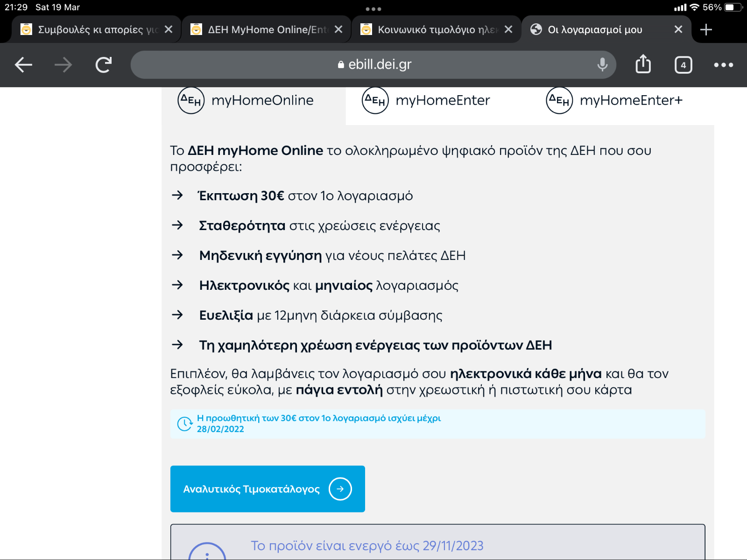Click the ΔΕΗ logo beside myHomeEnter

click(x=375, y=100)
